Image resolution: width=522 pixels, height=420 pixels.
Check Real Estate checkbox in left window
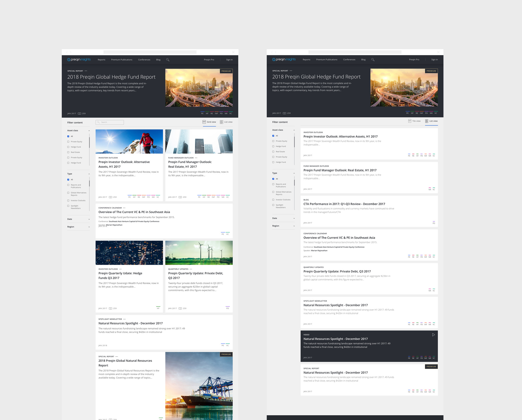point(68,152)
